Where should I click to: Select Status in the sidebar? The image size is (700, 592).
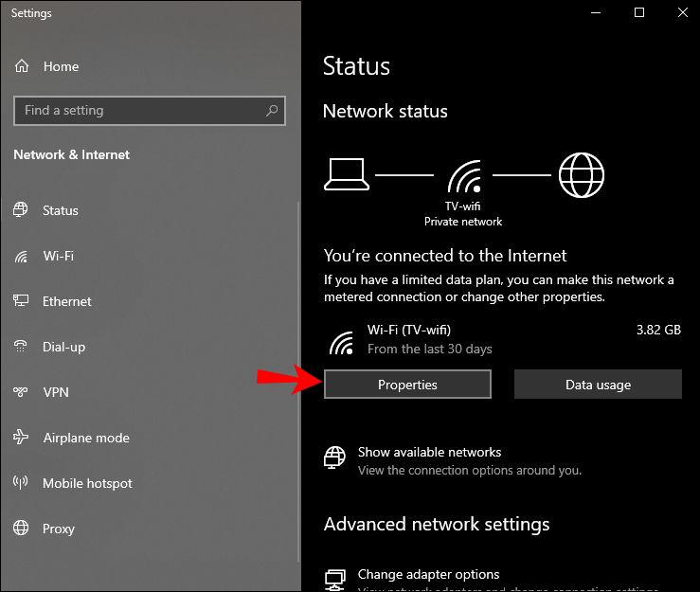[61, 210]
